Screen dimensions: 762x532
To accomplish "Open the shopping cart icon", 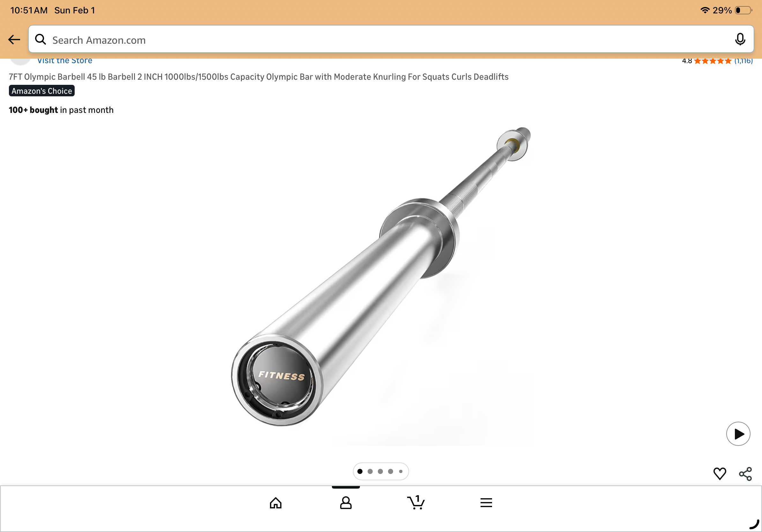I will (x=416, y=502).
